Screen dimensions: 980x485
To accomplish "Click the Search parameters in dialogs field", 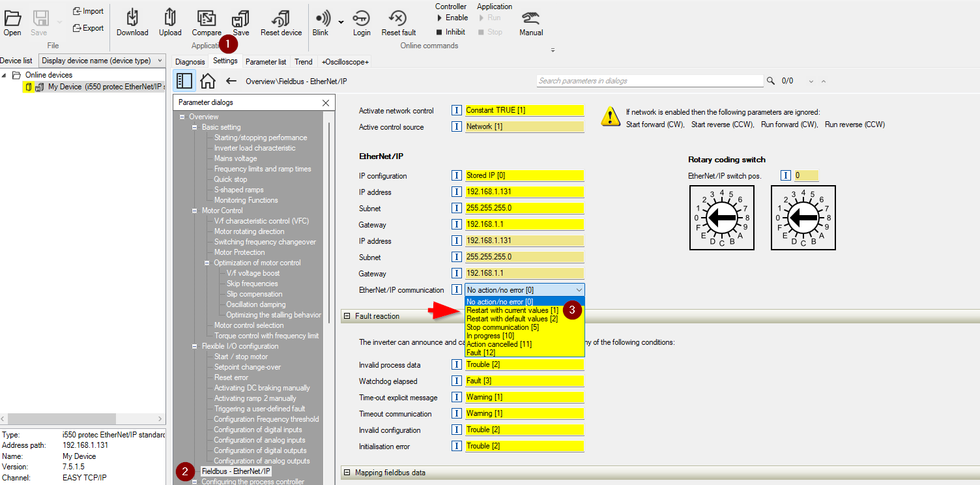I will 650,81.
